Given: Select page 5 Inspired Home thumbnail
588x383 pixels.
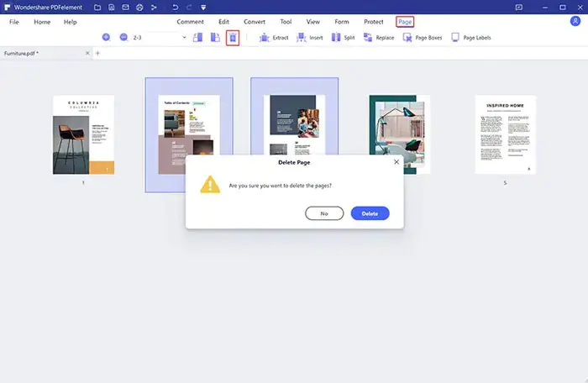Looking at the screenshot, I should coord(505,134).
